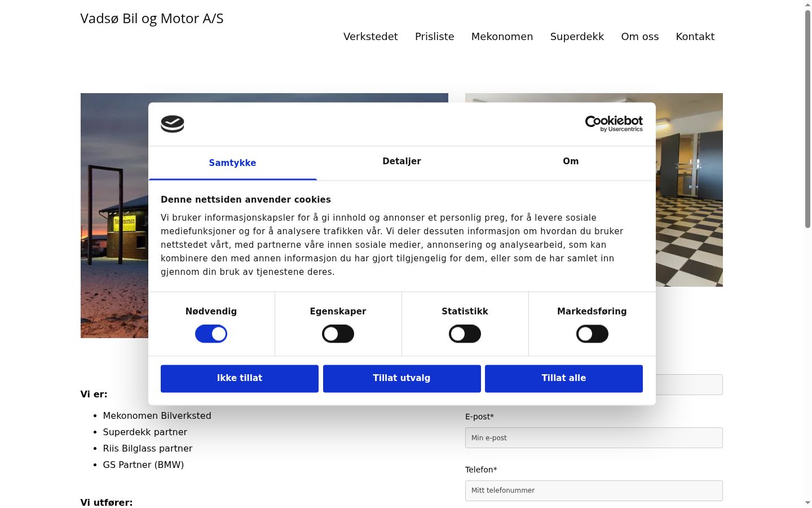Click the Tillat utvalg button

pyautogui.click(x=401, y=378)
